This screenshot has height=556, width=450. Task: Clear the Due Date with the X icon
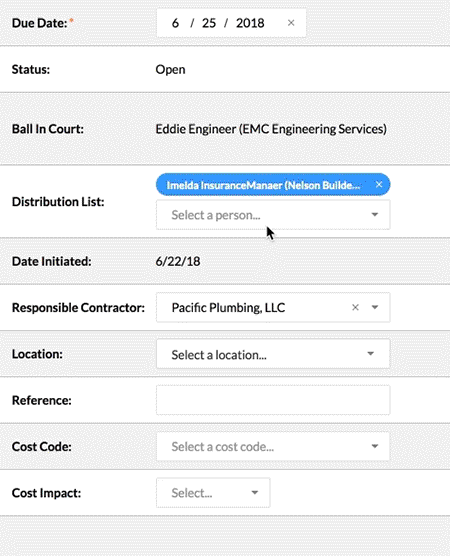pos(291,23)
